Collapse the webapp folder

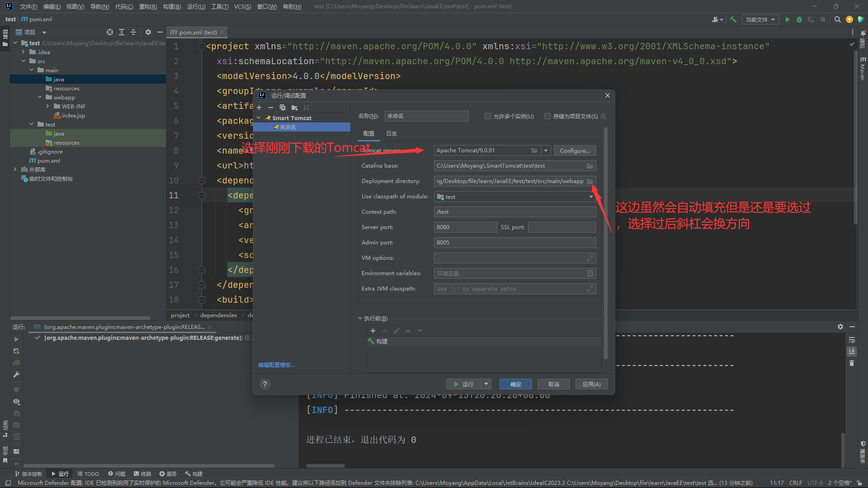coord(40,97)
